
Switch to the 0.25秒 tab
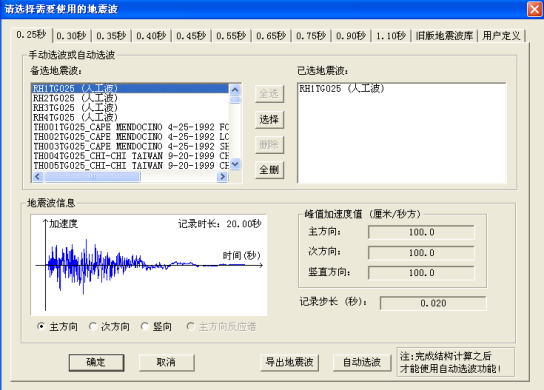pyautogui.click(x=32, y=35)
